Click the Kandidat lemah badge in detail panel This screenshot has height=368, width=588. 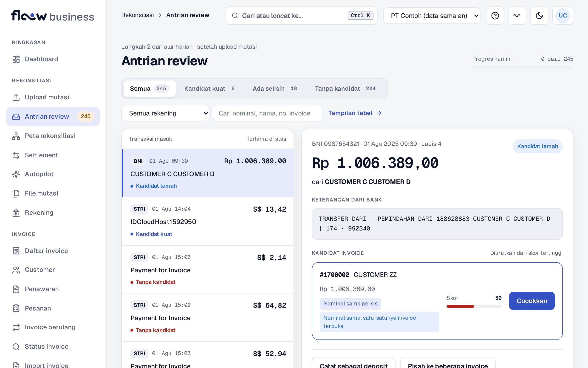[x=537, y=146]
